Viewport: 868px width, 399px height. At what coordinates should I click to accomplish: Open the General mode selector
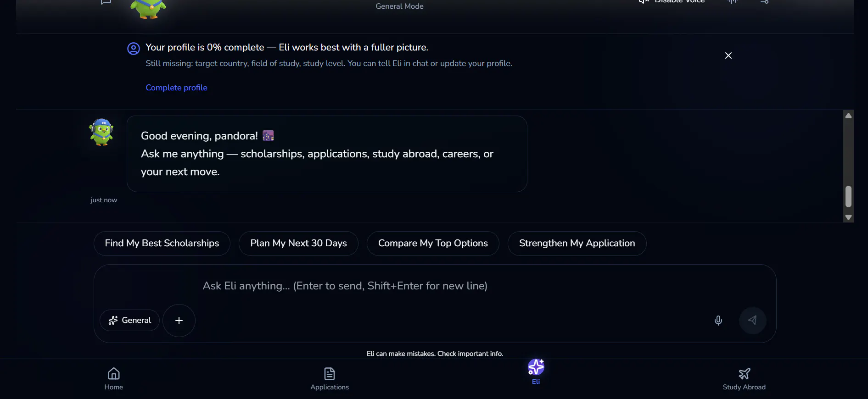tap(130, 320)
